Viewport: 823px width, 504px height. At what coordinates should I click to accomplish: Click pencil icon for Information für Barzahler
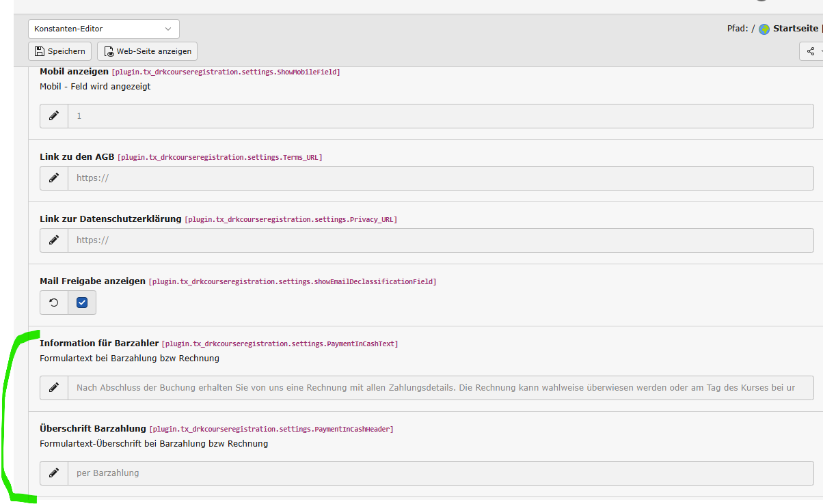[x=54, y=388]
